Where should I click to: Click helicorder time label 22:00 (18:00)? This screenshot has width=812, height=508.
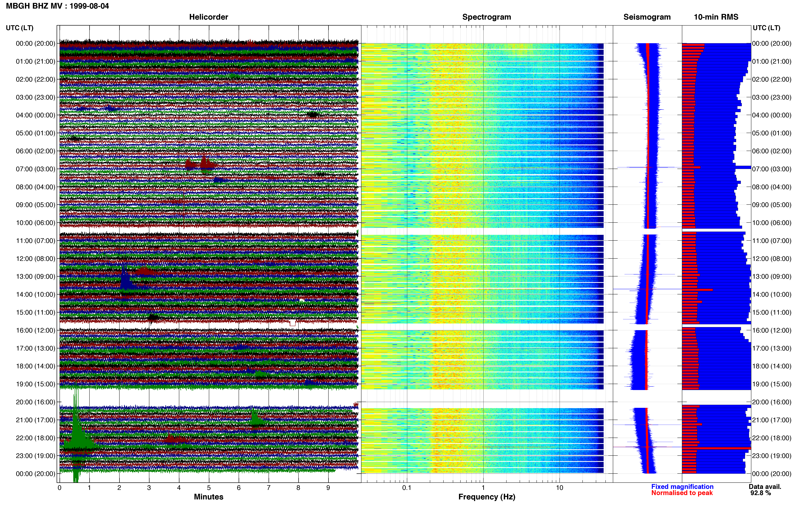[x=36, y=438]
